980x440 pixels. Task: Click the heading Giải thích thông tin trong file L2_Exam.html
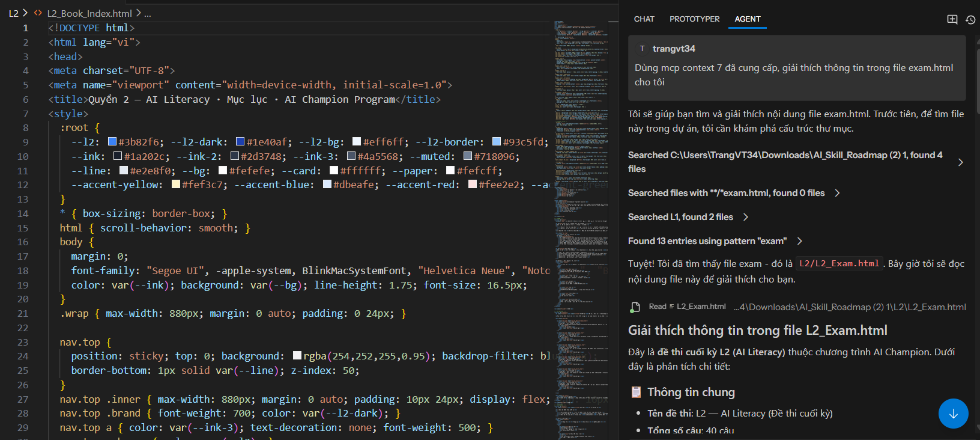758,331
